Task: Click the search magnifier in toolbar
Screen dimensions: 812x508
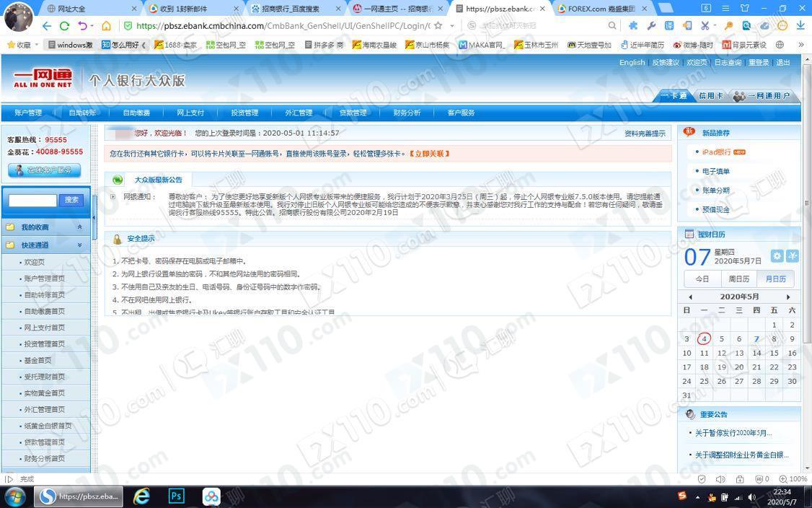Action: click(612, 25)
